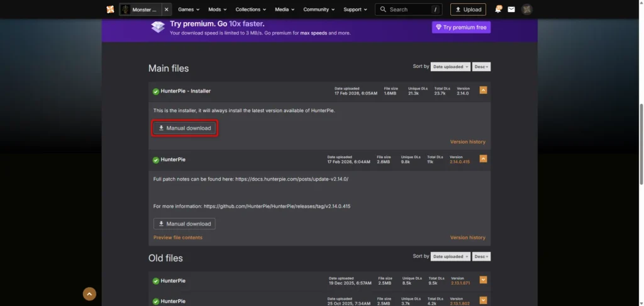The width and height of the screenshot is (644, 306).
Task: Click Manual download for HunterPie Installer
Action: pyautogui.click(x=184, y=128)
